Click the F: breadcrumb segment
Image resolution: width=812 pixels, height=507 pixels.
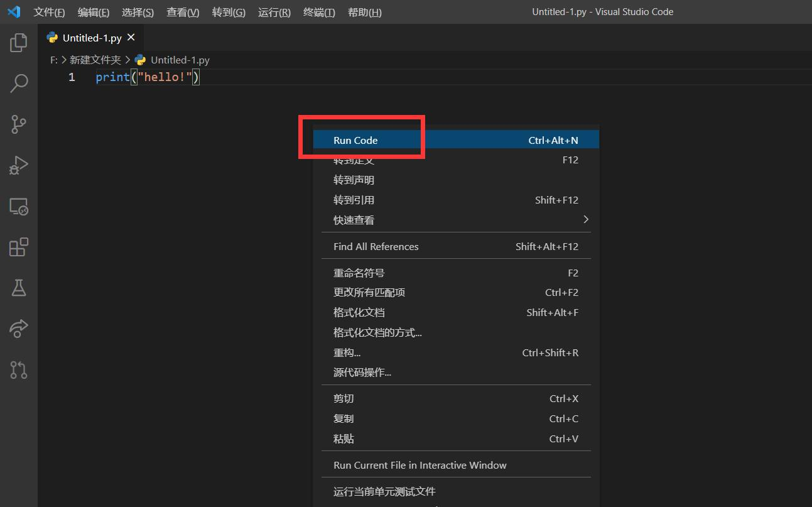click(x=53, y=60)
